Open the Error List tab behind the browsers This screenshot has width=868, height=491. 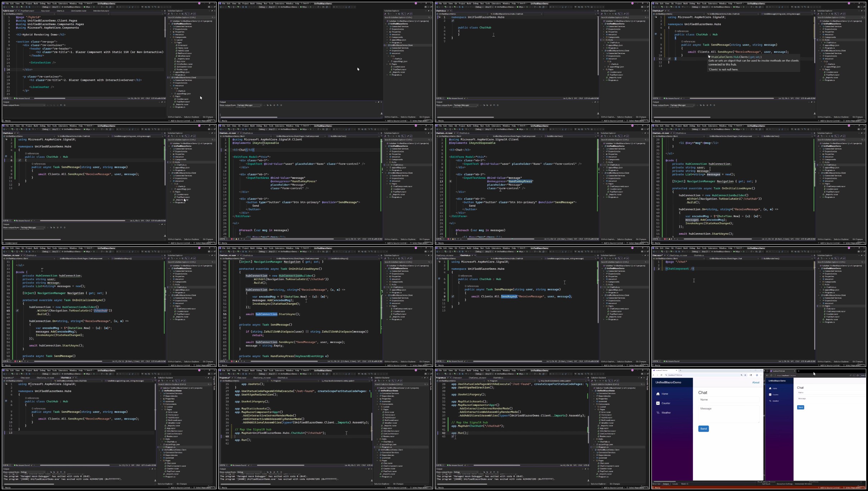click(x=656, y=484)
